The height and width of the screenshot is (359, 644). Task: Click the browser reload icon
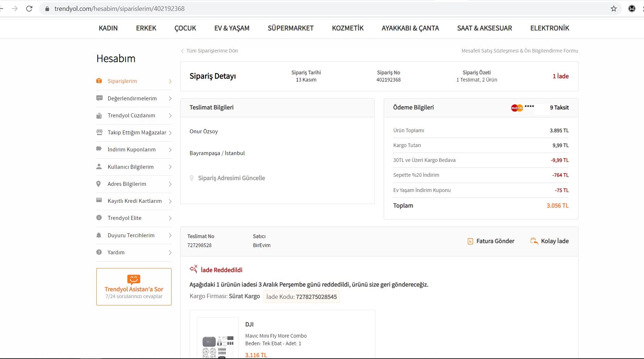click(29, 9)
